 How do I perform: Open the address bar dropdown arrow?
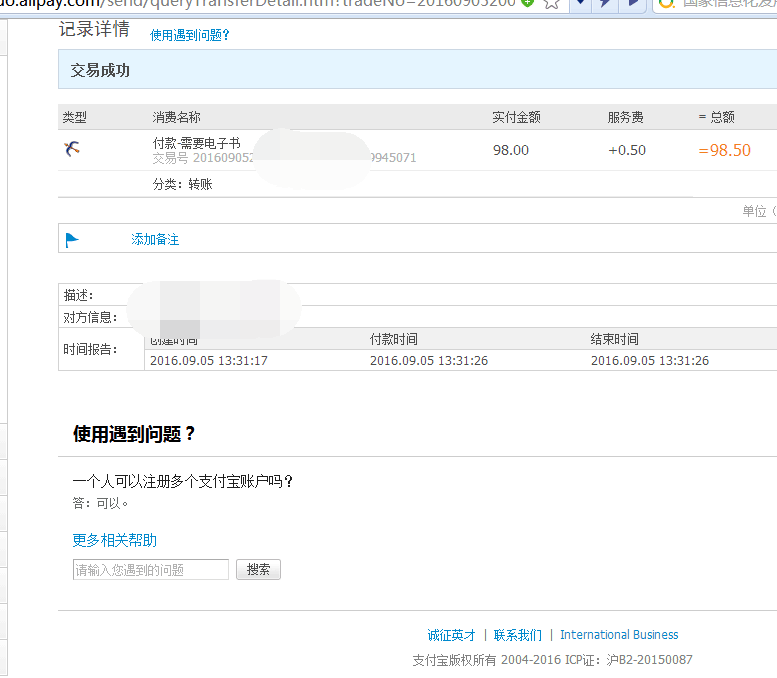tap(580, 3)
